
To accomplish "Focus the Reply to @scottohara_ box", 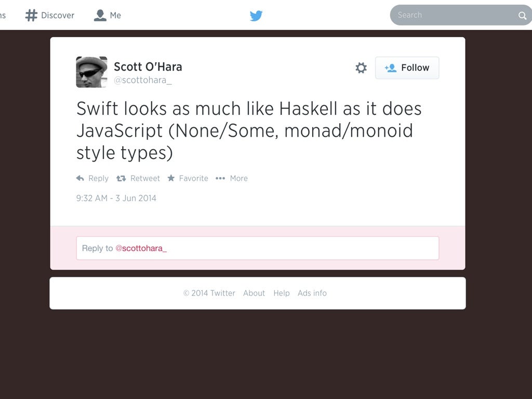I will (x=258, y=248).
